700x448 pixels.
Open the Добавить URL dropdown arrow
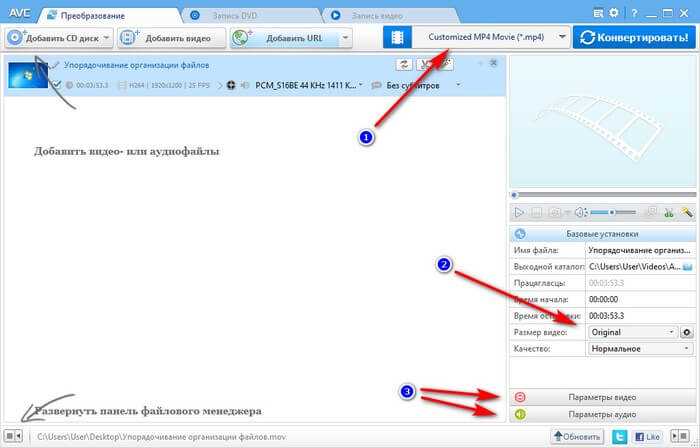[x=345, y=37]
